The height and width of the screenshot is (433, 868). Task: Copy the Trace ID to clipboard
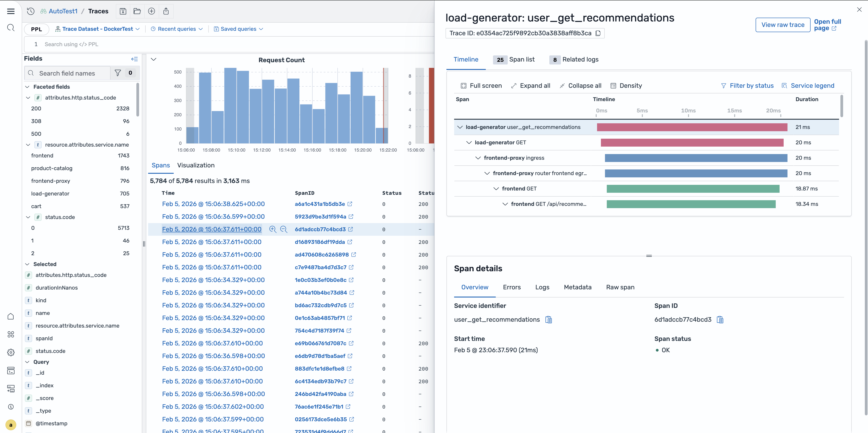[598, 33]
